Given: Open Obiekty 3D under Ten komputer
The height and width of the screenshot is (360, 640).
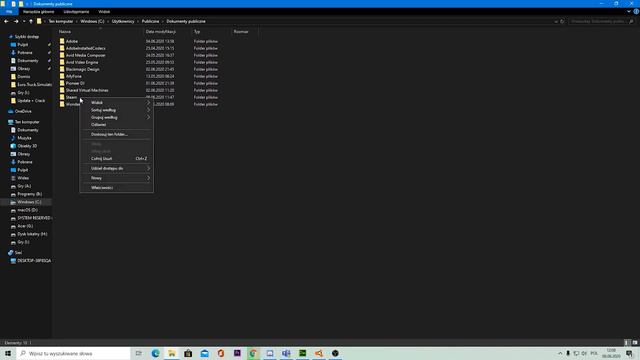Looking at the screenshot, I should tap(27, 146).
